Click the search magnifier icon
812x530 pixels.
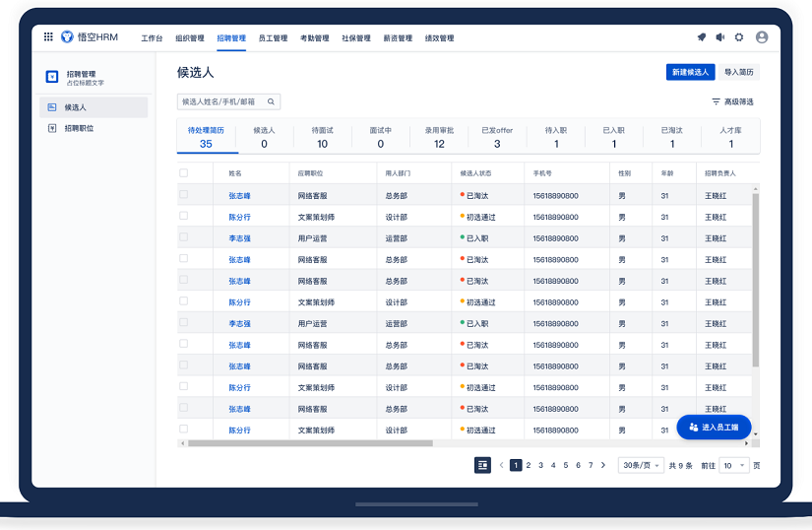pyautogui.click(x=272, y=101)
